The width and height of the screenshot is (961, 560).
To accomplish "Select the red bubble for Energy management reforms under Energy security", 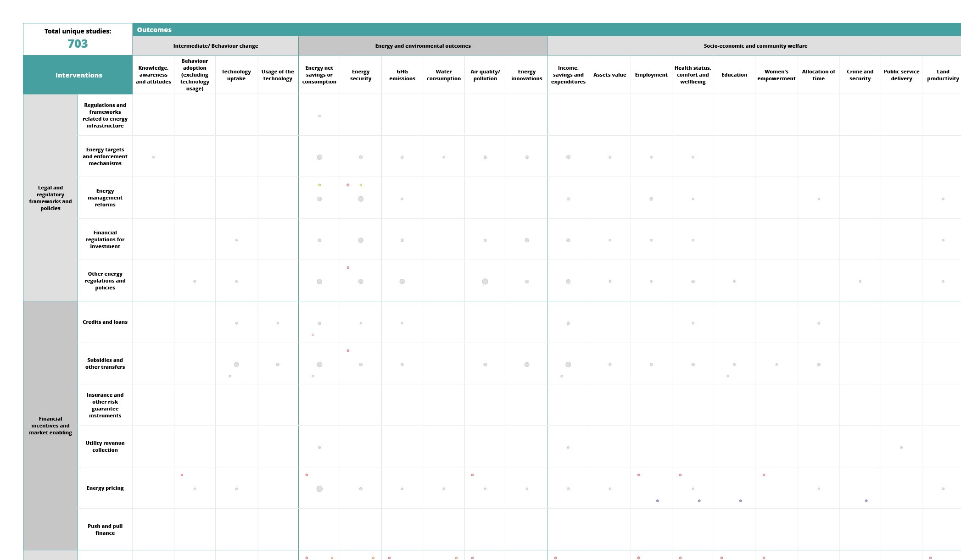I will coord(348,185).
